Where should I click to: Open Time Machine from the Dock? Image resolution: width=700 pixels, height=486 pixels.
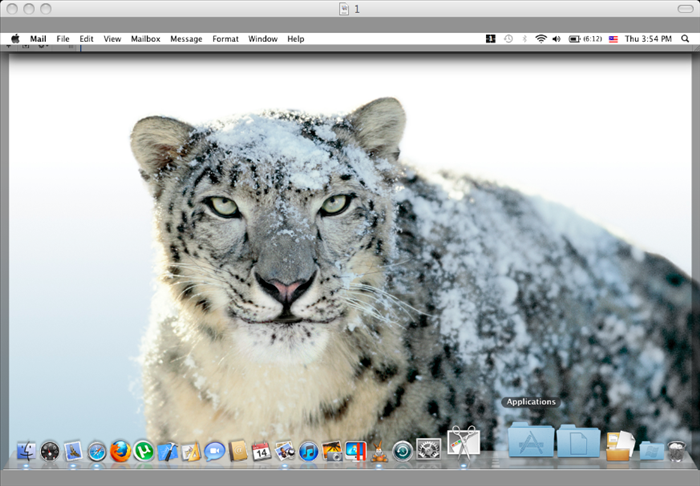[403, 452]
